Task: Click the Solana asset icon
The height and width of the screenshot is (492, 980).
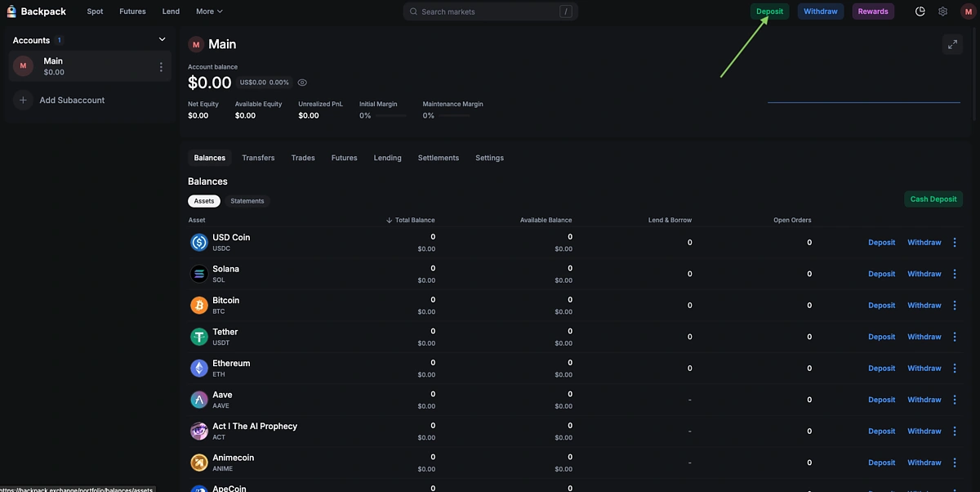Action: [199, 274]
